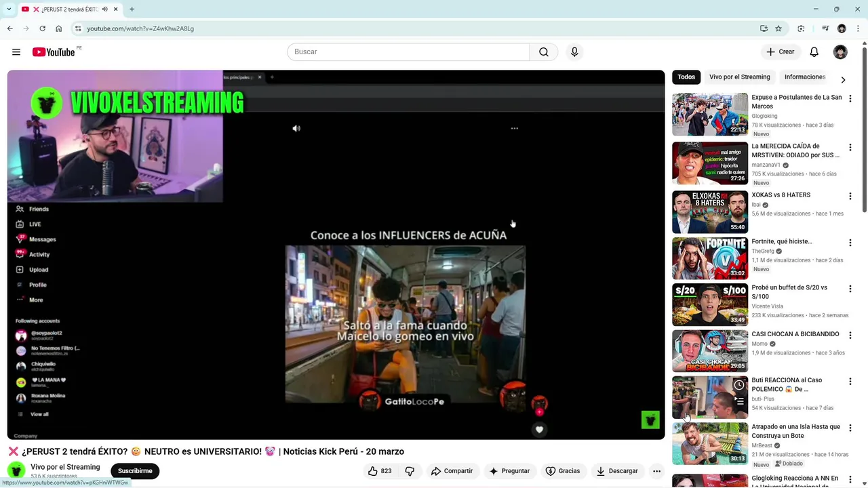The image size is (868, 488).
Task: Select the Todos filter chip
Action: pyautogui.click(x=686, y=77)
